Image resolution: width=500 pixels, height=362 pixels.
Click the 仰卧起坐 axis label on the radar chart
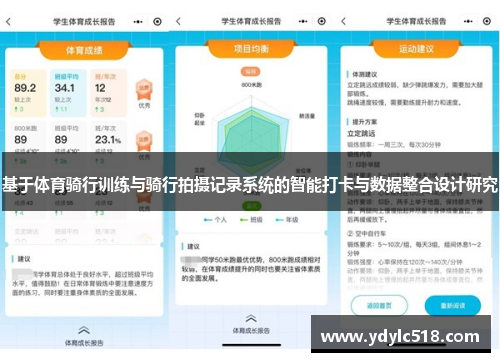[199, 119]
